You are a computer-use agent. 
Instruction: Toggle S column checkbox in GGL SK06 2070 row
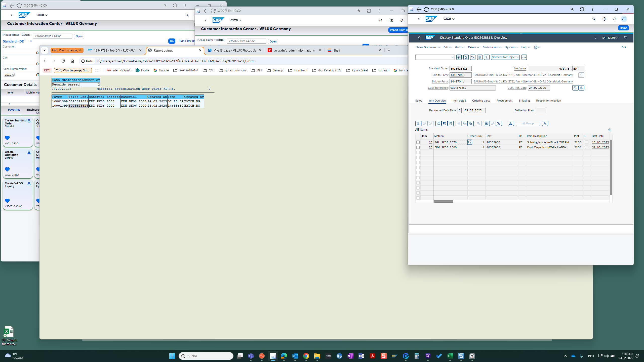(587, 142)
